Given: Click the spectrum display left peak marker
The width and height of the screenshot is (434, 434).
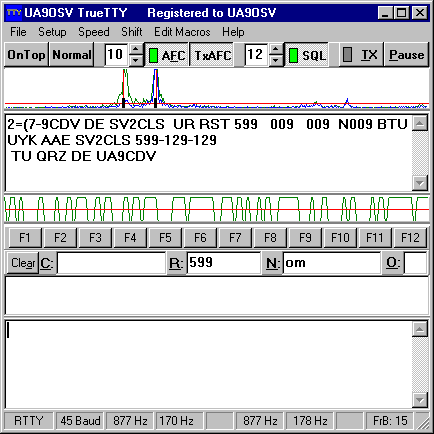Looking at the screenshot, I should (124, 103).
